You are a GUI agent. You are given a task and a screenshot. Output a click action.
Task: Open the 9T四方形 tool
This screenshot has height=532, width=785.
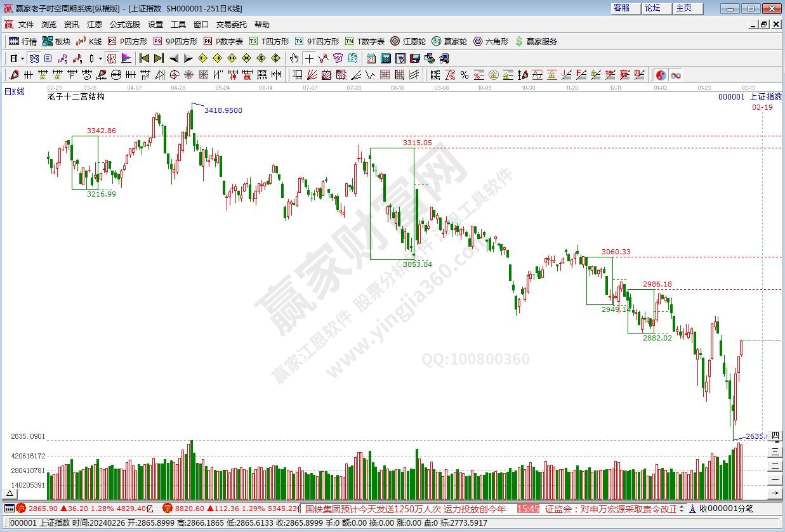point(317,41)
